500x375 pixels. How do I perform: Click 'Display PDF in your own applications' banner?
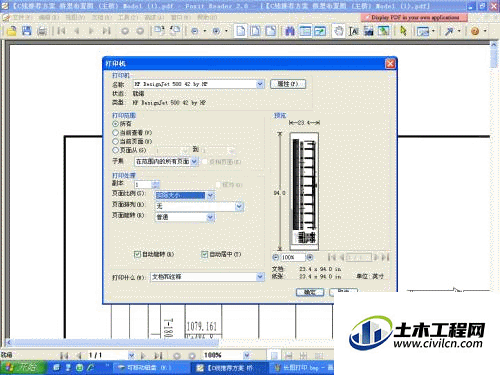coord(414,17)
